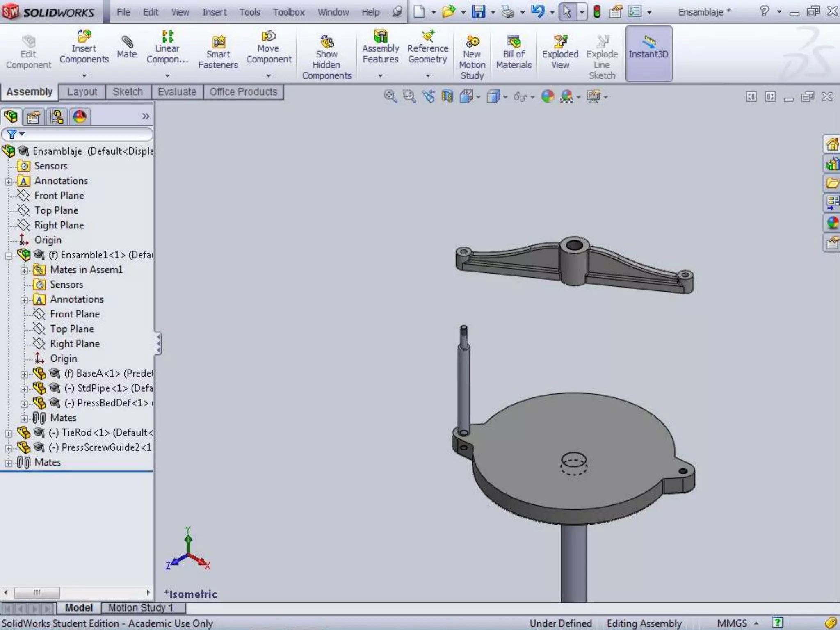Toggle the Section View icon
This screenshot has height=630, width=840.
pyautogui.click(x=447, y=97)
